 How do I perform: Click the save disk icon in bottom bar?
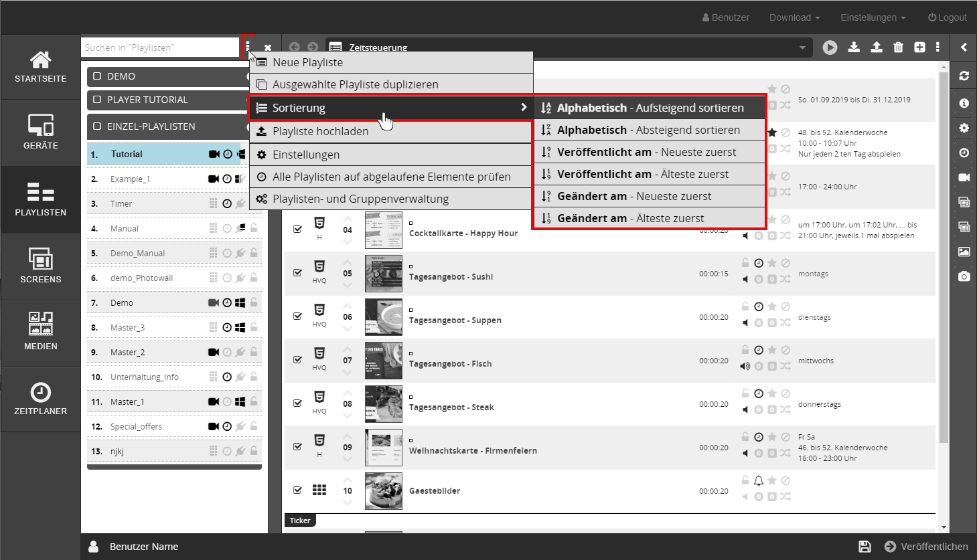[865, 547]
